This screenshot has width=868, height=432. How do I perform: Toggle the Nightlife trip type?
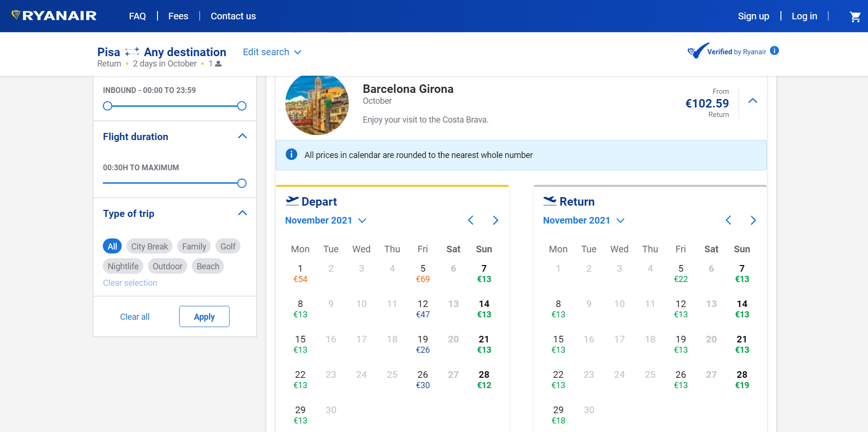pos(123,266)
